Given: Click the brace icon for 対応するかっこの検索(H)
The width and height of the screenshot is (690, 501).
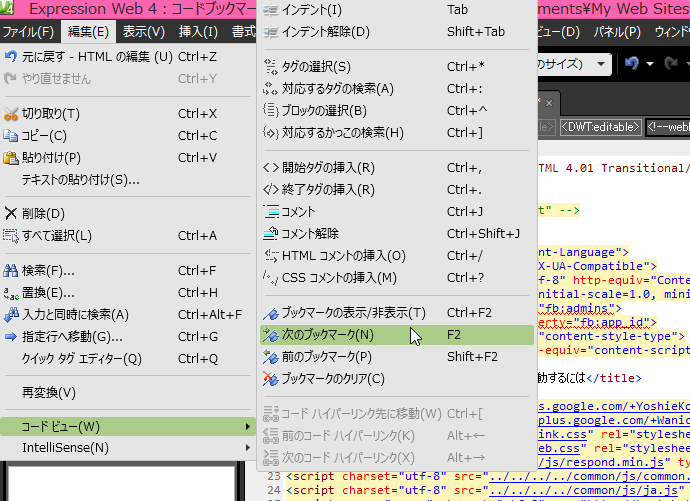Looking at the screenshot, I should click(x=271, y=132).
